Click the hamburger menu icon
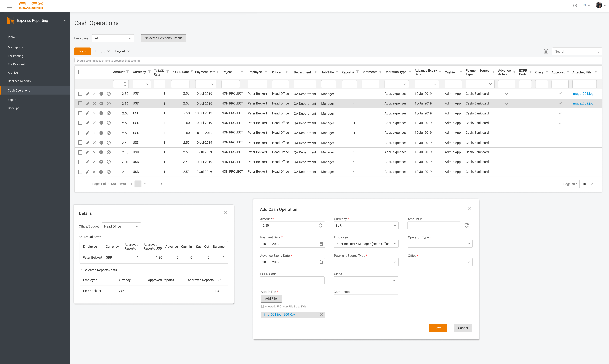 [x=9, y=6]
